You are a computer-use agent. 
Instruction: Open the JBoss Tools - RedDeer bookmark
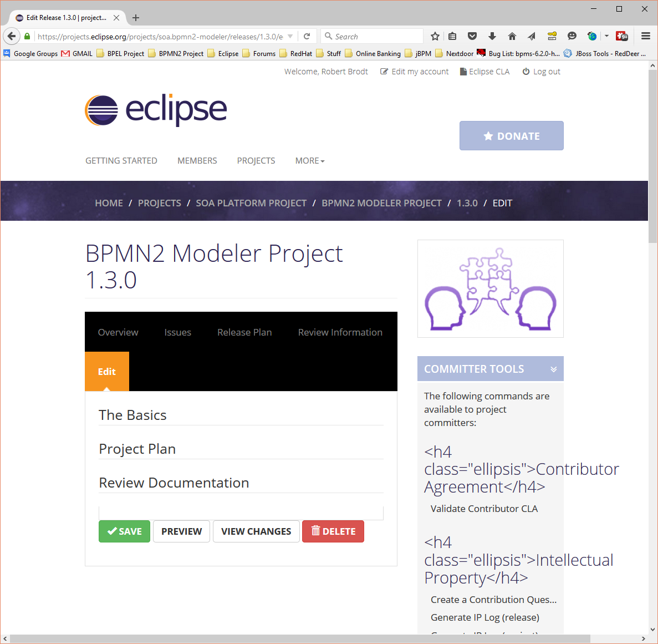coord(605,54)
